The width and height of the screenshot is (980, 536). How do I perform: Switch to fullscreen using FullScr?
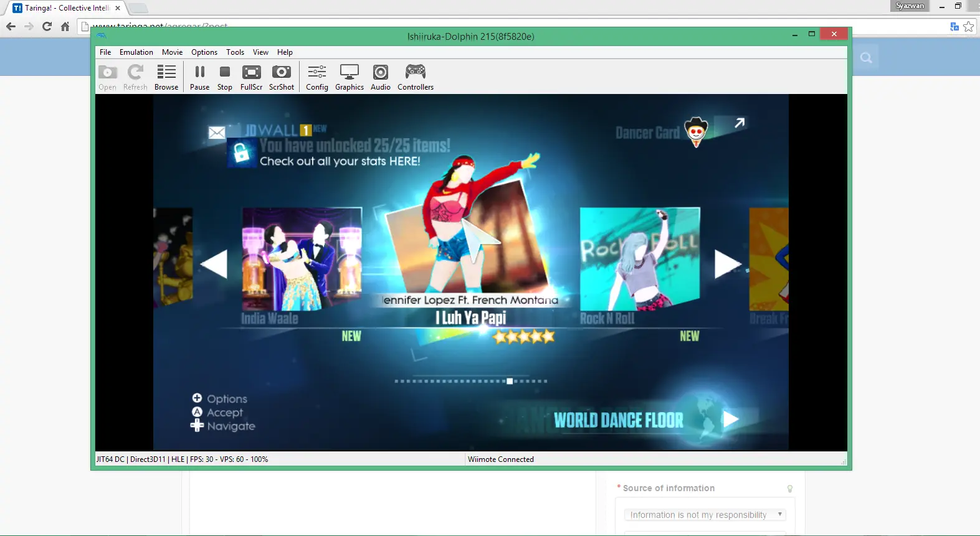coord(251,78)
